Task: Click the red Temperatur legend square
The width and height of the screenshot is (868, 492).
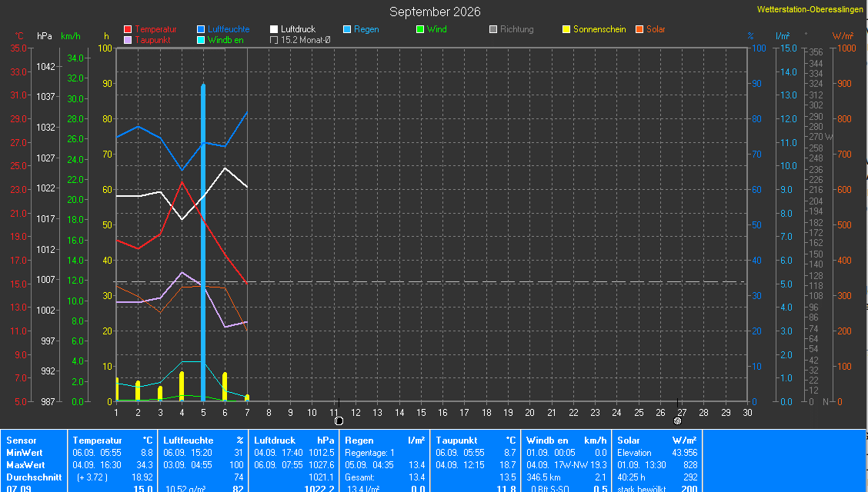Action: [128, 29]
